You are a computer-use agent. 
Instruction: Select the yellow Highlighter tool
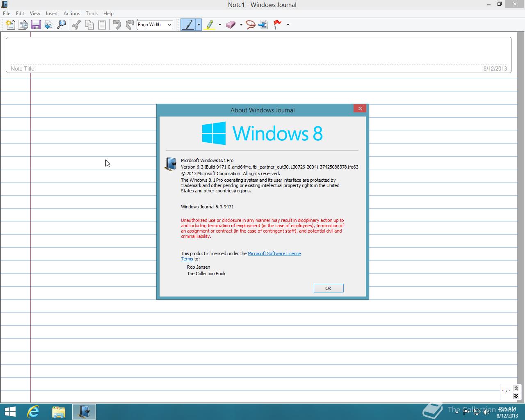coord(210,25)
